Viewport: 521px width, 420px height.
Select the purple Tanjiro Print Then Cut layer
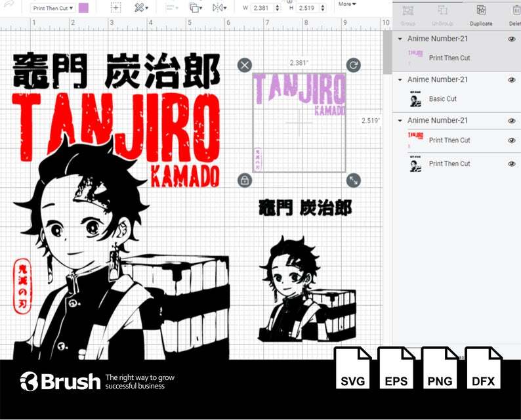[x=457, y=58]
